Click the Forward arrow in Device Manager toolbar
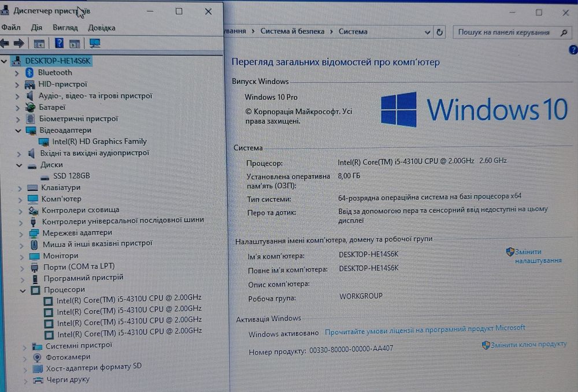Image resolution: width=578 pixels, height=392 pixels. click(18, 43)
